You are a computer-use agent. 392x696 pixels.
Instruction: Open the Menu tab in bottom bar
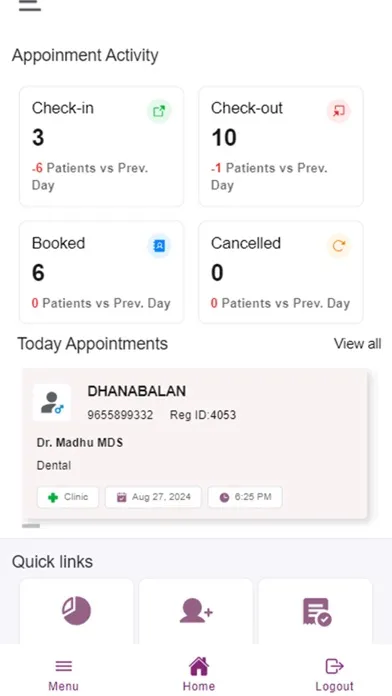coord(63,675)
